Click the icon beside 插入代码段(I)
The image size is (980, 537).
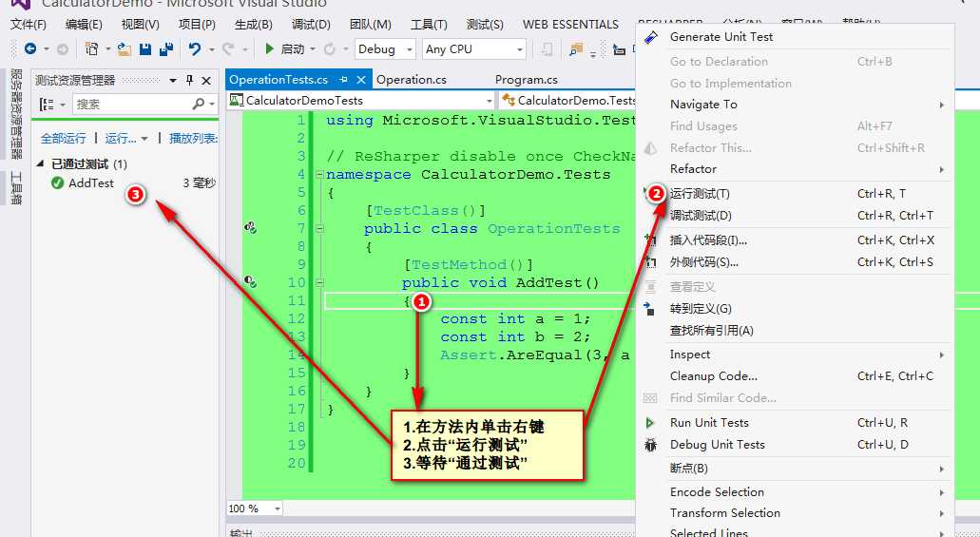point(650,240)
